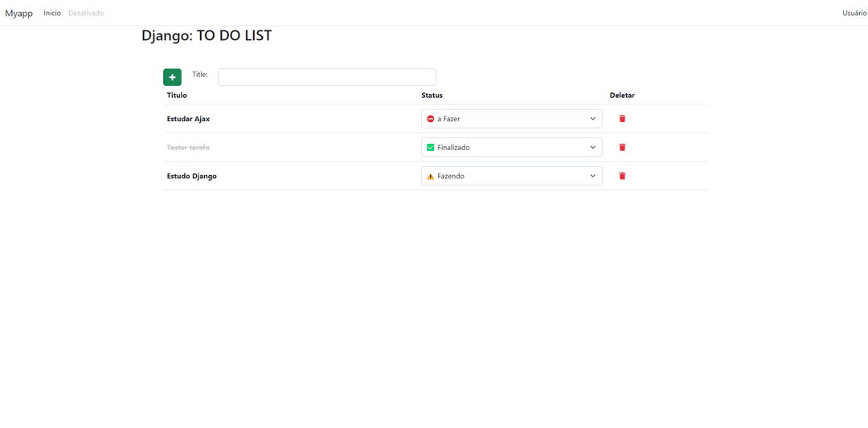Delete the Estudo Django task
This screenshot has width=868, height=428.
coord(622,176)
